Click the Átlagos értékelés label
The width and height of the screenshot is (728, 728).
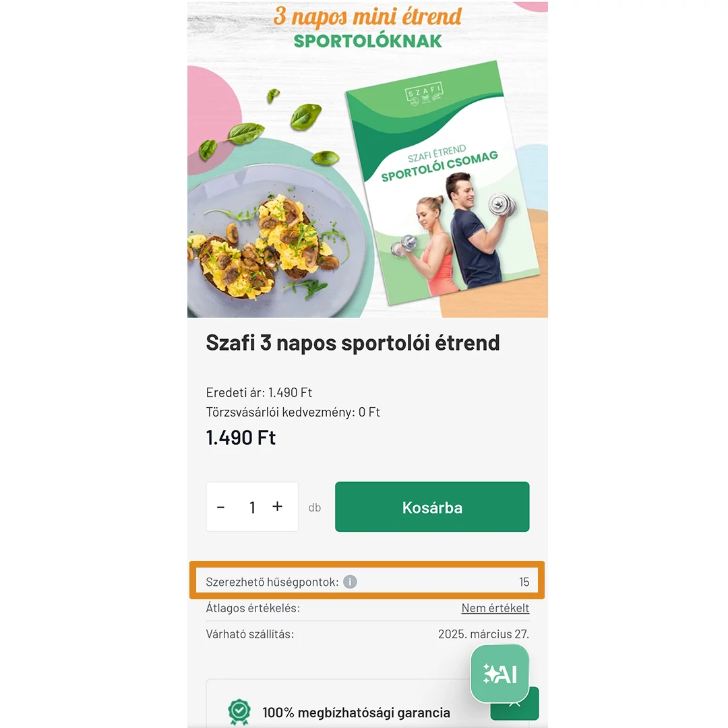point(253,608)
